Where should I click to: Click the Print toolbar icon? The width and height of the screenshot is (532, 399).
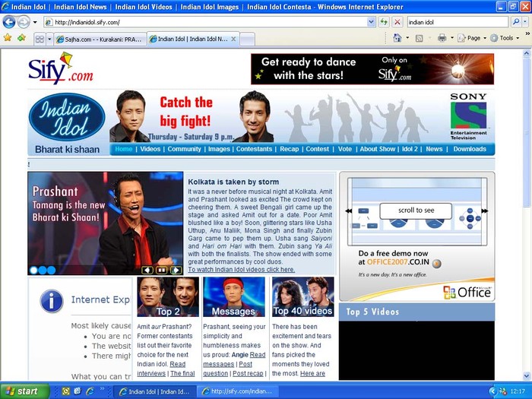point(442,38)
